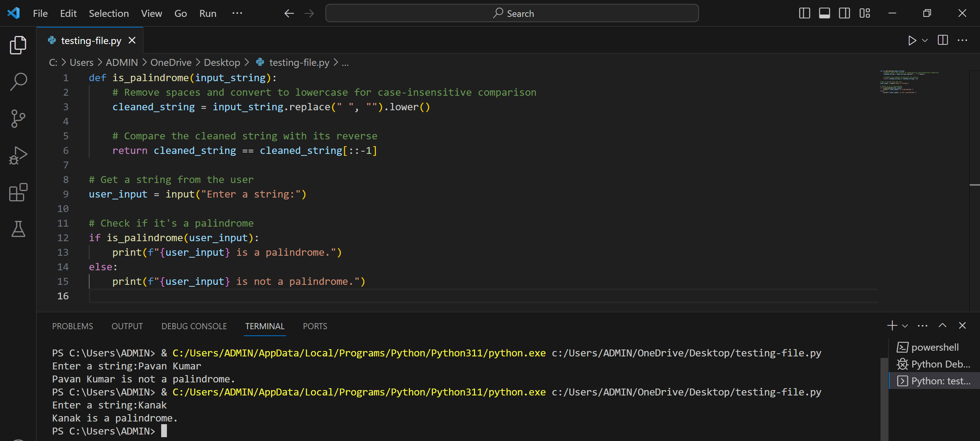The image size is (980, 441).
Task: Click testing-file.py in the breadcrumb
Action: 299,62
